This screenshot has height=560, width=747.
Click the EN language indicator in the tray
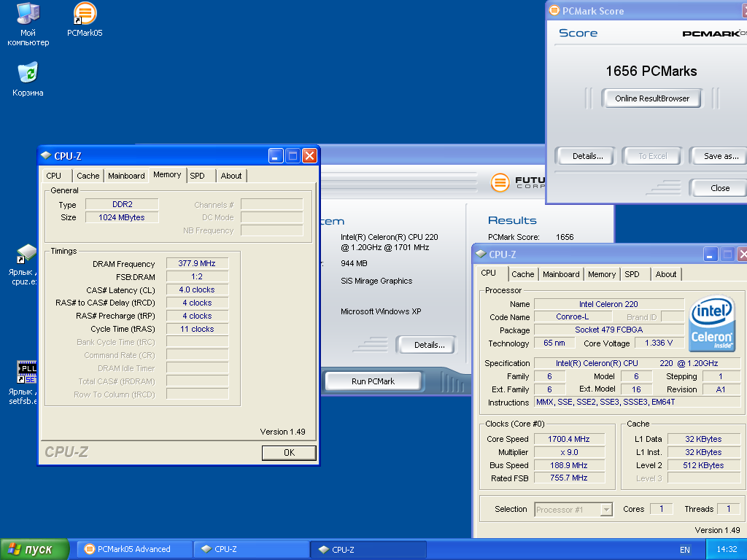coord(684,550)
